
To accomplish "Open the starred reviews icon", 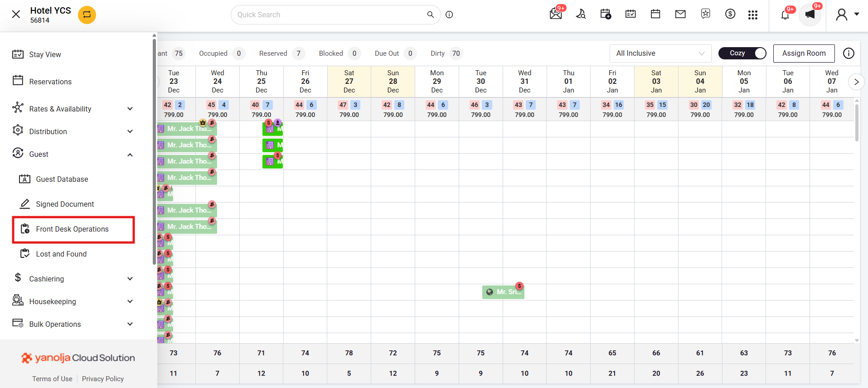I will pyautogui.click(x=705, y=14).
